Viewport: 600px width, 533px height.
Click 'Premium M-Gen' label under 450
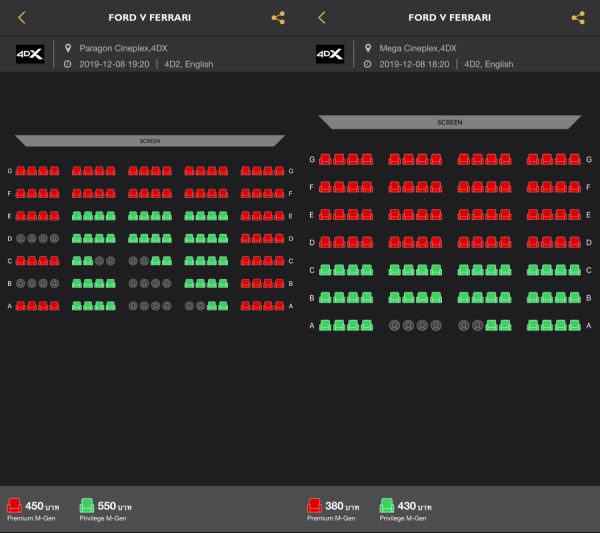31,518
